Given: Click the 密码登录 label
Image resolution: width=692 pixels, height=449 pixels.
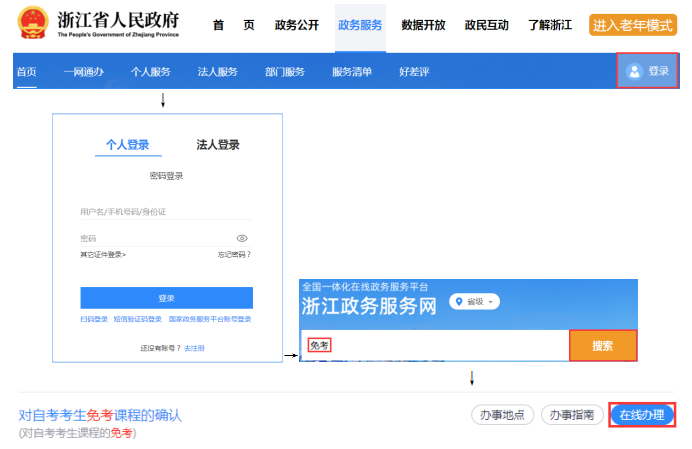Looking at the screenshot, I should point(166,176).
